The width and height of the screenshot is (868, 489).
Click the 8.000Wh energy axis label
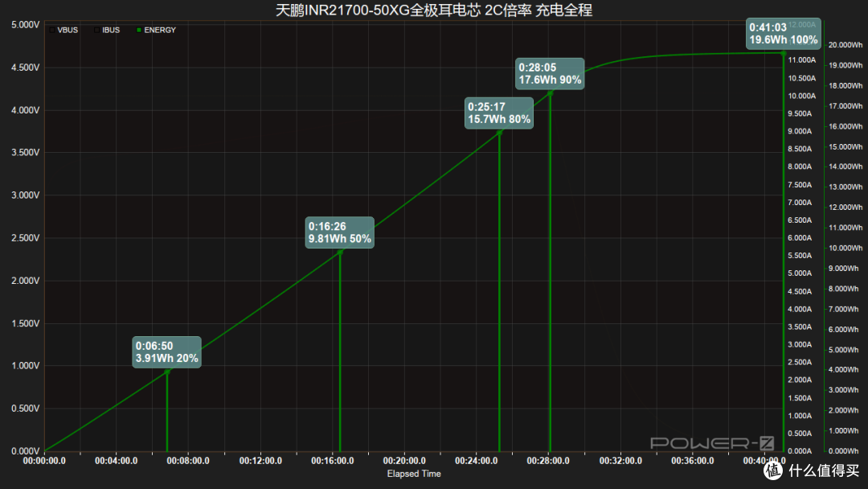844,289
